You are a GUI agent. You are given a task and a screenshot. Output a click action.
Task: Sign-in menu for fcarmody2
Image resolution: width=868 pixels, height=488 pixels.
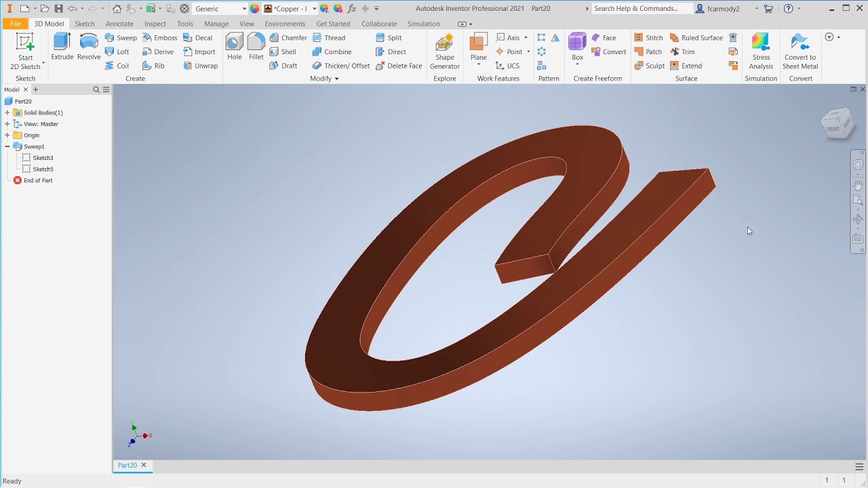click(x=728, y=9)
